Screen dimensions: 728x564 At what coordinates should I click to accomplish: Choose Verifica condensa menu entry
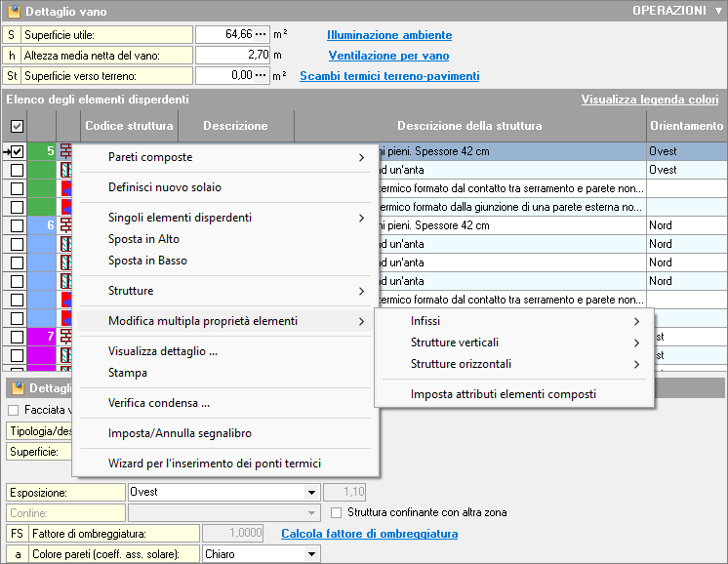point(159,403)
